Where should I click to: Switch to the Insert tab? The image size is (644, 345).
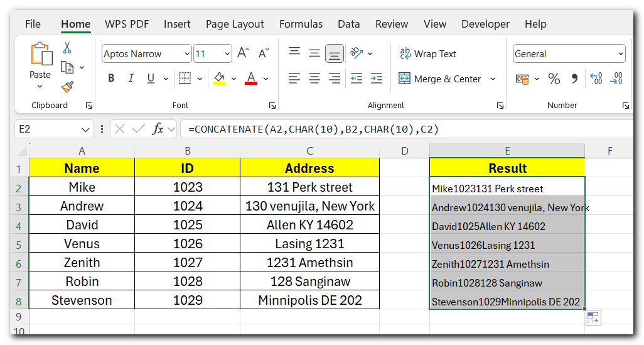(177, 24)
